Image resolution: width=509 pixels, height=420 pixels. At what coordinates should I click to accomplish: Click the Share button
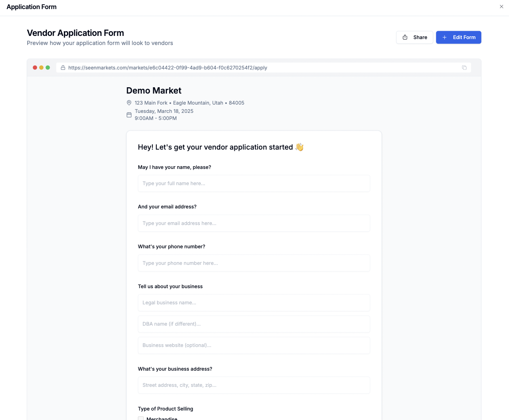pos(414,37)
